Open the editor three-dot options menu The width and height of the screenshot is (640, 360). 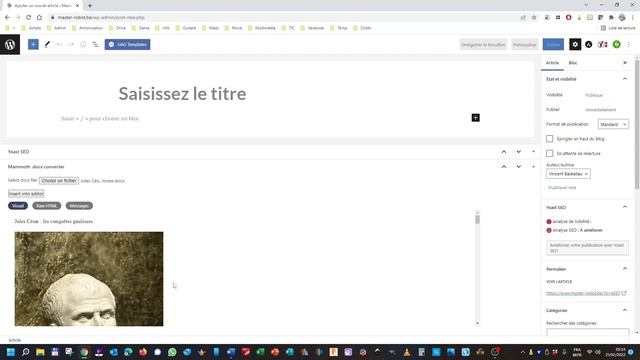[629, 44]
